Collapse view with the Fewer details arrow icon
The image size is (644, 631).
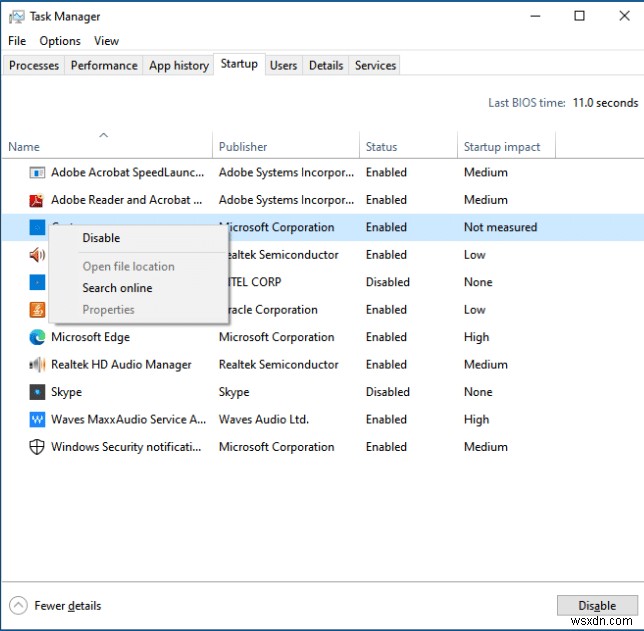coord(18,606)
